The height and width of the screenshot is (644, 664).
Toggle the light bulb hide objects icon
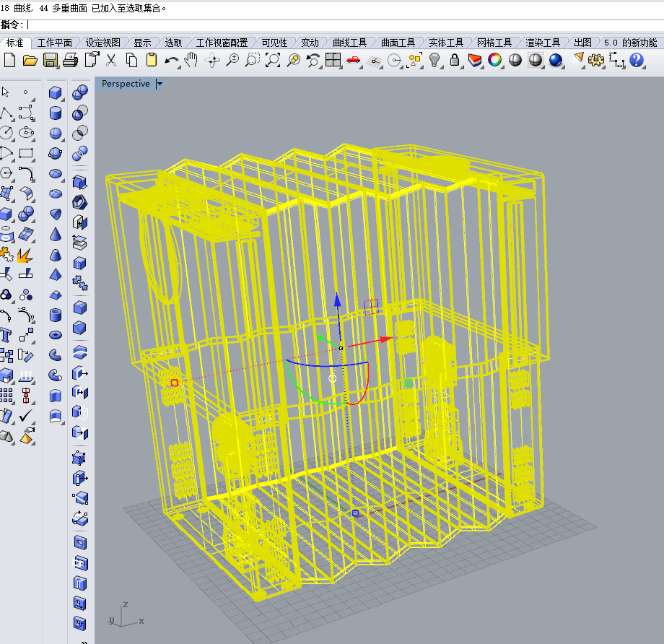point(434,60)
